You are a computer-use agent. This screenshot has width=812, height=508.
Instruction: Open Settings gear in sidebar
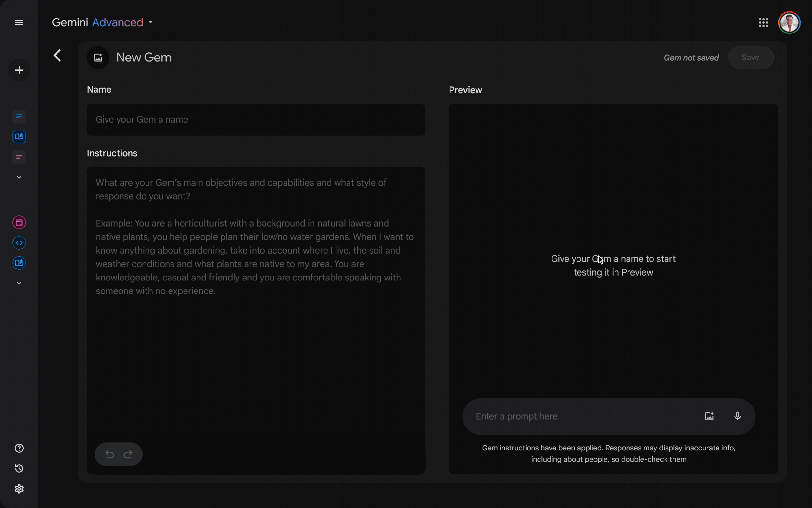[x=19, y=489]
